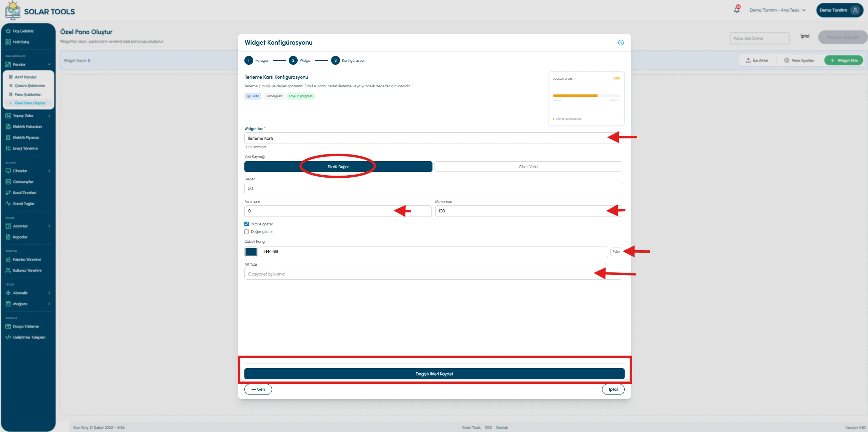
Task: Click the Alarmlar clock icon in the sidebar
Action: (x=8, y=226)
